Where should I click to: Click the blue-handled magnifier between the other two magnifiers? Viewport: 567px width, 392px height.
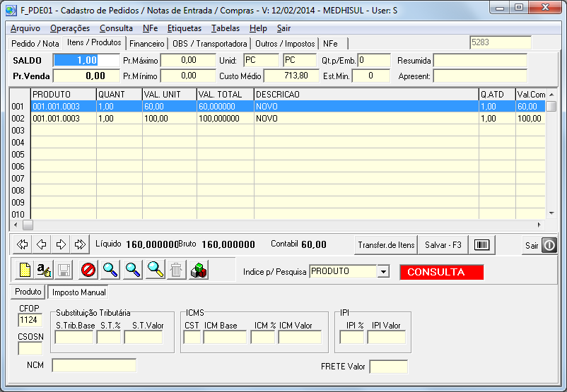pyautogui.click(x=133, y=270)
